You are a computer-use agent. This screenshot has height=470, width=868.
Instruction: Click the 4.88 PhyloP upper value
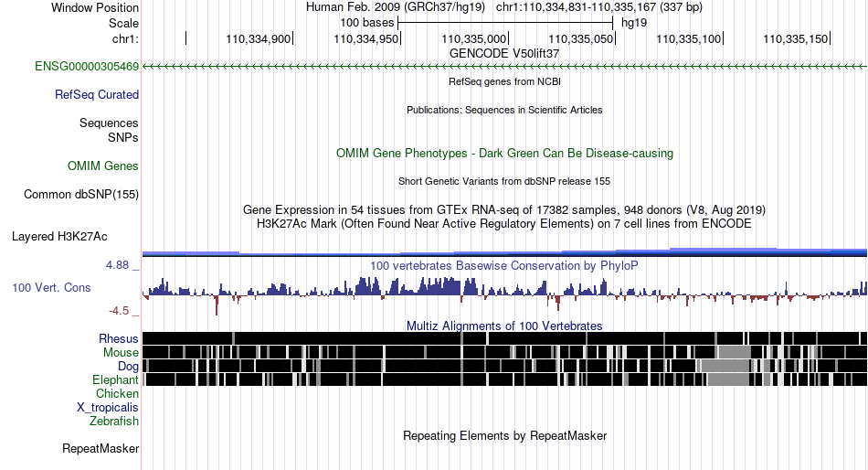(x=117, y=265)
